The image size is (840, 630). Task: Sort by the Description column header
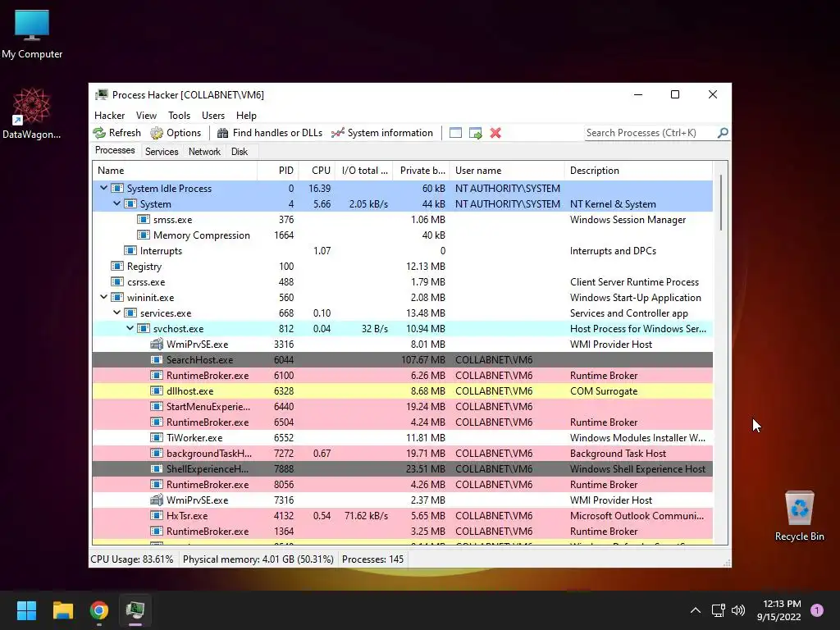pyautogui.click(x=638, y=171)
